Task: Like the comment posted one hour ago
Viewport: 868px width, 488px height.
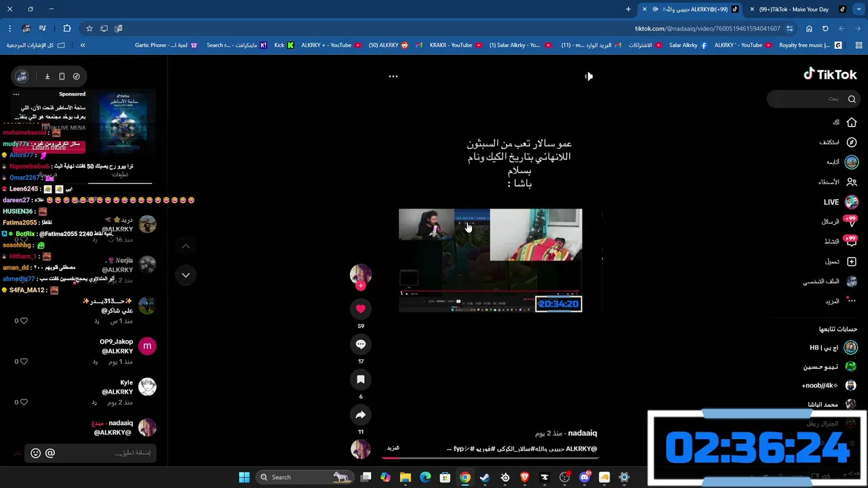Action: 24,321
